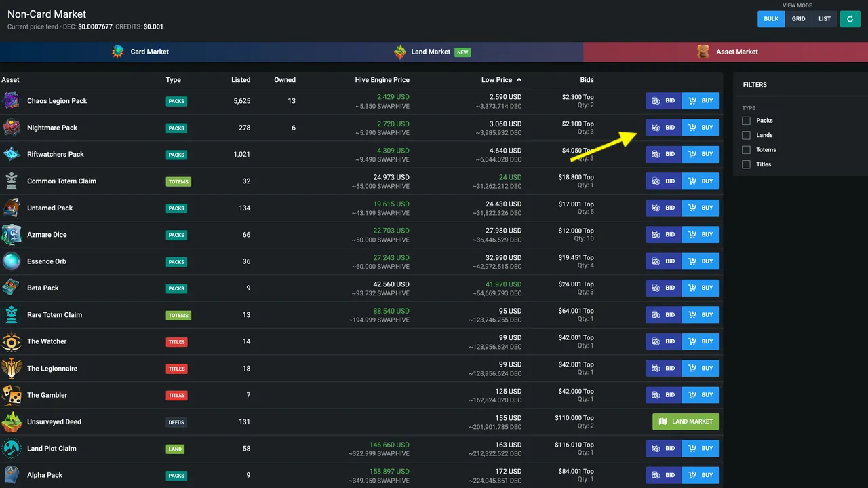Click the TITLES tag on The Watcher row
This screenshot has width=868, height=488.
[x=177, y=342]
